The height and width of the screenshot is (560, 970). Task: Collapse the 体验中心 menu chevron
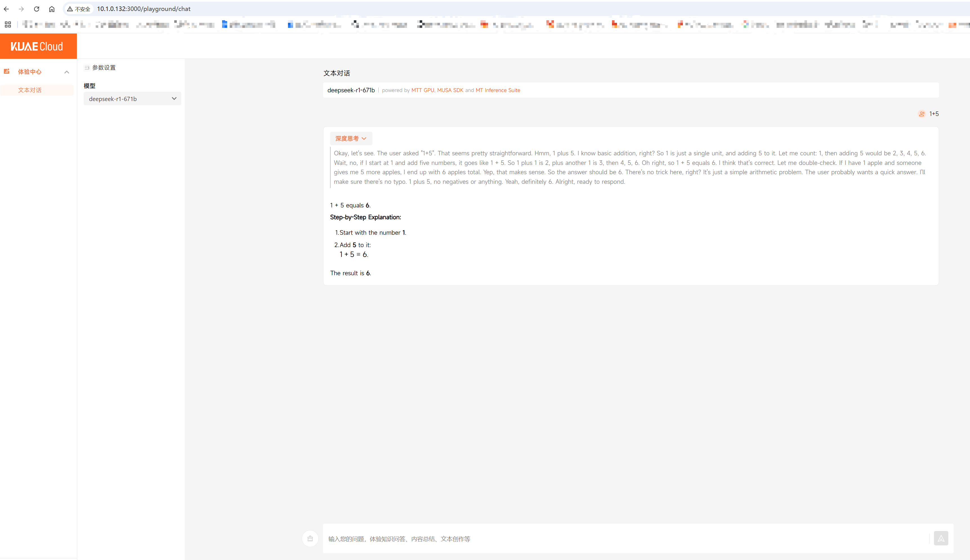pyautogui.click(x=66, y=72)
